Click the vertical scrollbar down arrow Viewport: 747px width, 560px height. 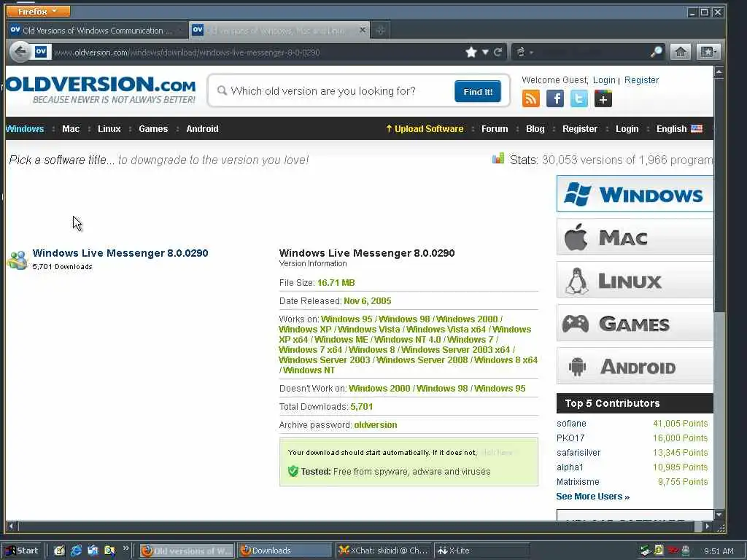tap(719, 515)
